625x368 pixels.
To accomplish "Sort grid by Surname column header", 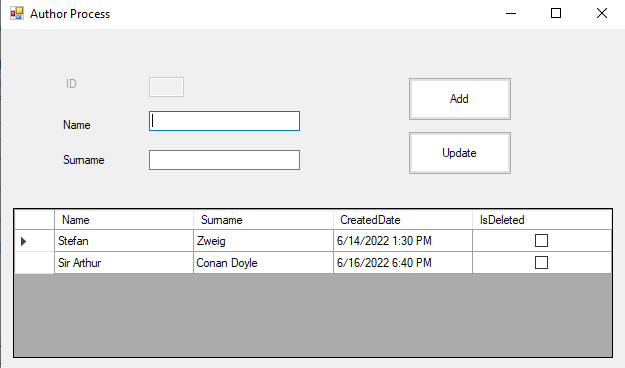I will tap(263, 220).
